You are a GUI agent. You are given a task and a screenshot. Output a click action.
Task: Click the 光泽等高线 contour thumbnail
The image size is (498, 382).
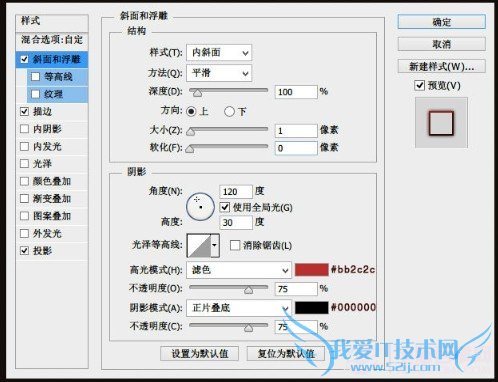[x=199, y=245]
